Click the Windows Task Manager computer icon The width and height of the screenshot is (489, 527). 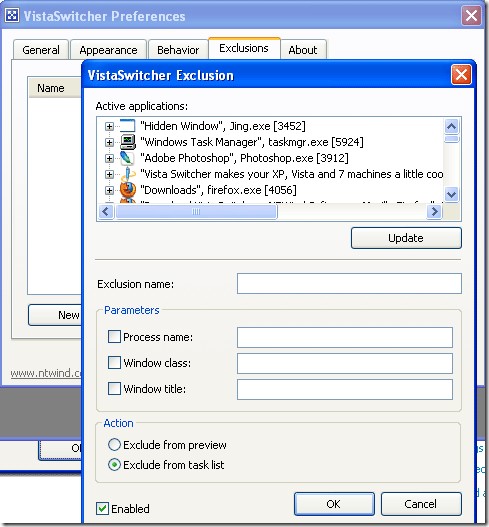click(128, 142)
